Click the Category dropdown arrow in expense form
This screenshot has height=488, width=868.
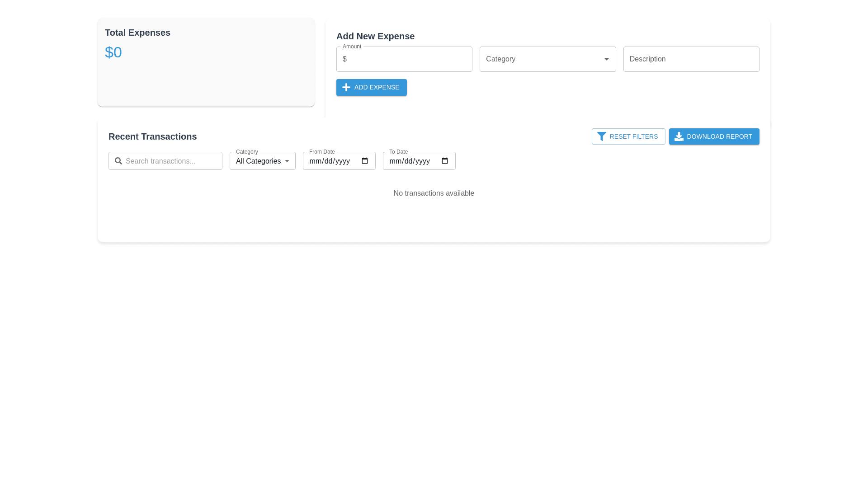pos(607,59)
